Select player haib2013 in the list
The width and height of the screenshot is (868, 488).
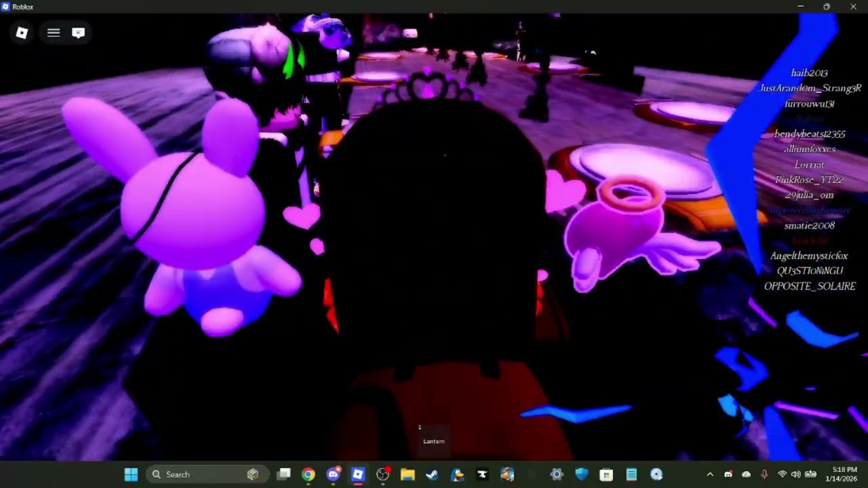[x=809, y=73]
